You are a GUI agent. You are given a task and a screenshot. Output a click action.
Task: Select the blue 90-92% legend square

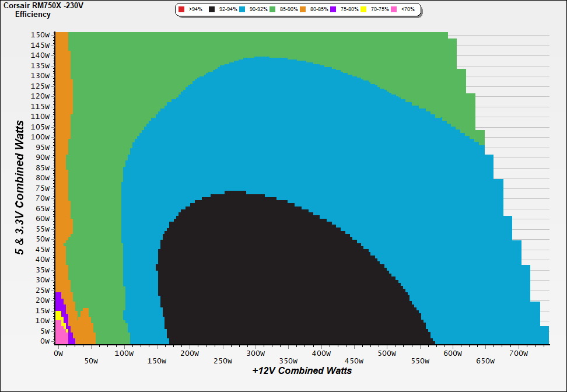tap(242, 10)
